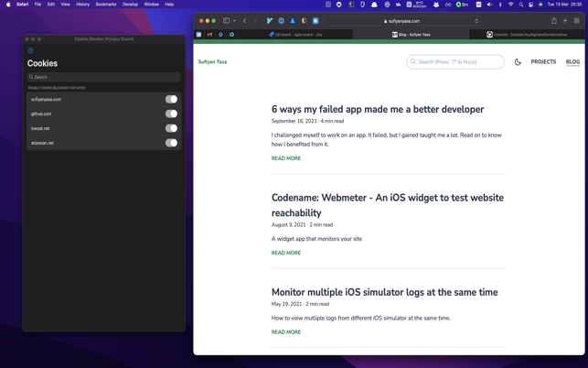588x368 pixels.
Task: Open the pinned Gmail tab
Action: [x=209, y=35]
